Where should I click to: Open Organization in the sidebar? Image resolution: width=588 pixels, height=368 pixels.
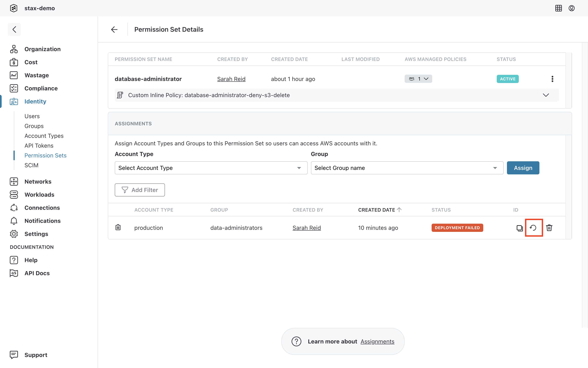click(x=42, y=49)
